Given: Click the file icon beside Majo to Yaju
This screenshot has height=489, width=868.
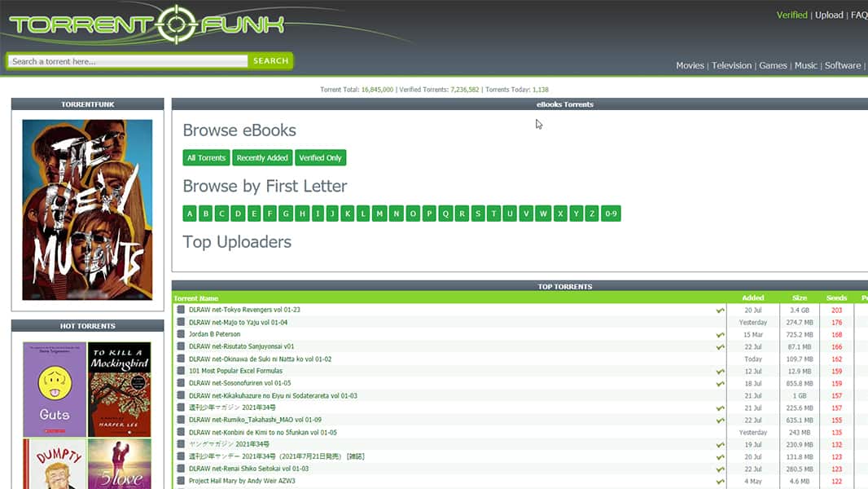Looking at the screenshot, I should pyautogui.click(x=181, y=322).
